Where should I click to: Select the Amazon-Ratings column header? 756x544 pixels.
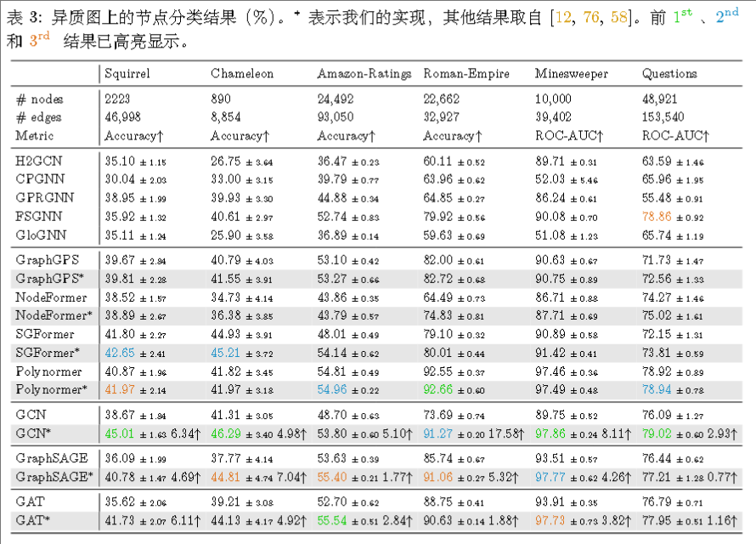364,74
